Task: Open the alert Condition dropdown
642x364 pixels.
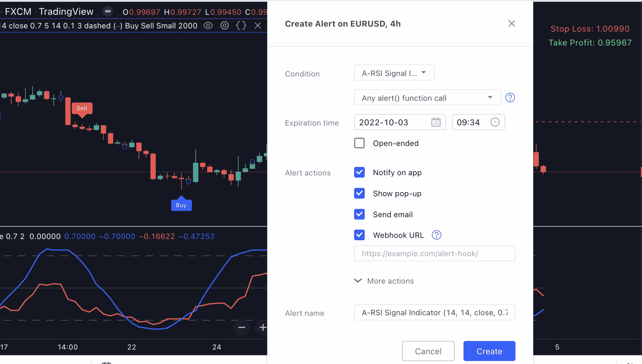Action: click(394, 73)
